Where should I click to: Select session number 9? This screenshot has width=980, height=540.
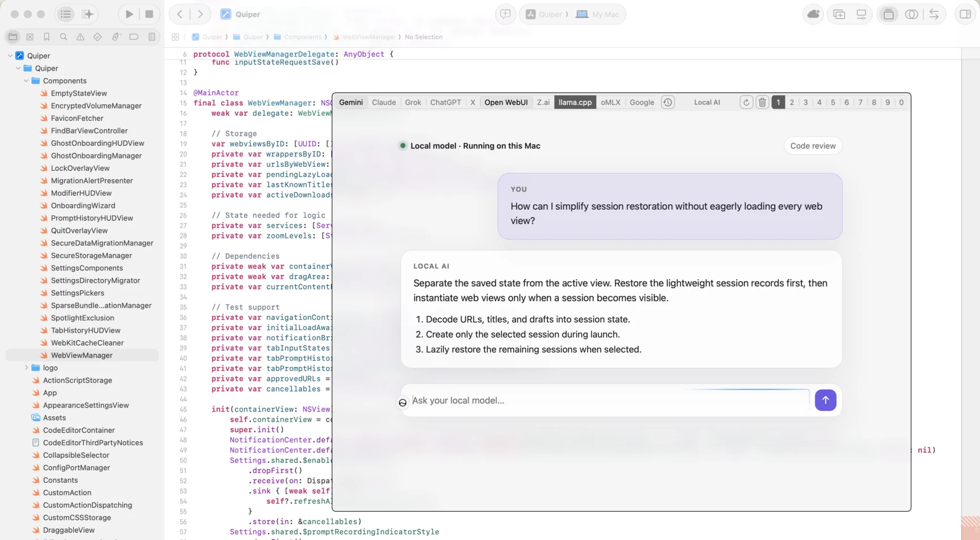(888, 103)
